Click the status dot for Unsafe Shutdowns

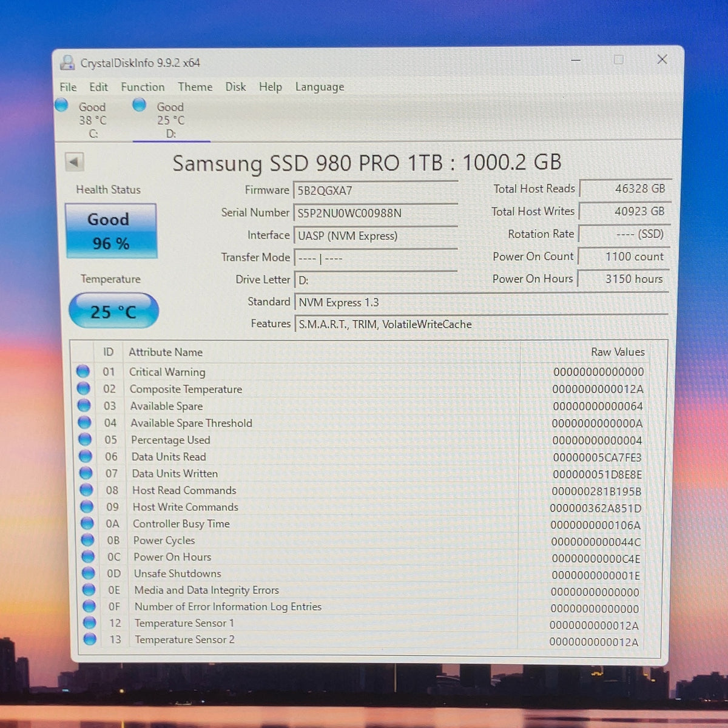(89, 573)
